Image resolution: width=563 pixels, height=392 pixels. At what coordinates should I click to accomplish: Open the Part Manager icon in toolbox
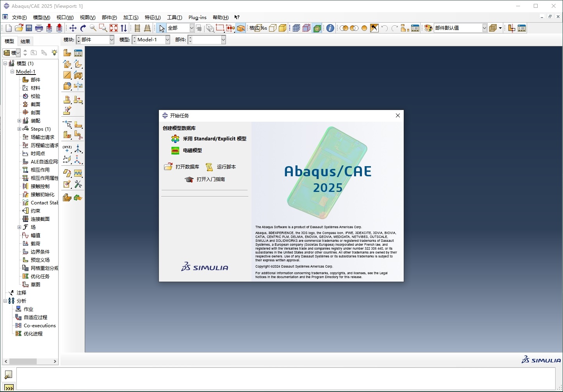[78, 53]
